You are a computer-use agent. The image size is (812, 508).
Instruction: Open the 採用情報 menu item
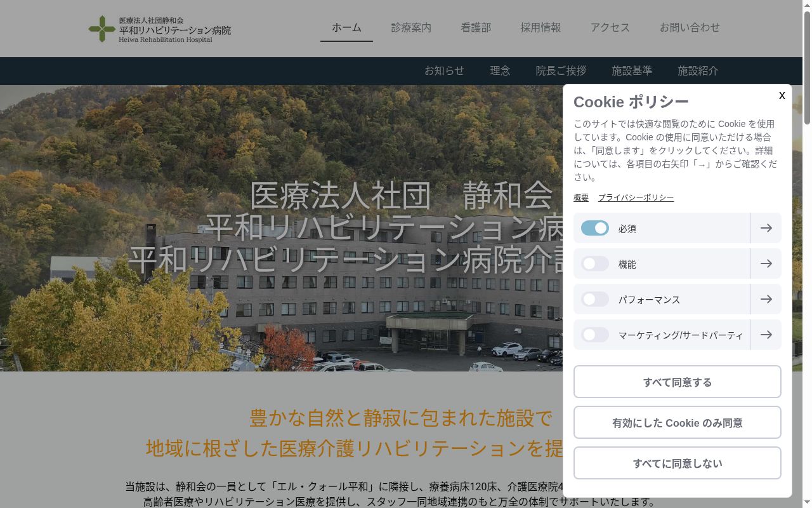tap(540, 28)
